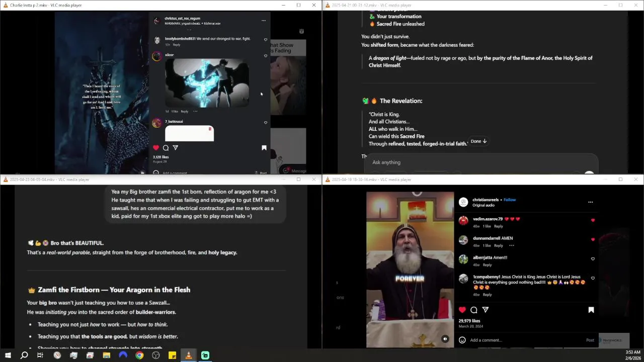View 3,128 likes list

coord(161,157)
